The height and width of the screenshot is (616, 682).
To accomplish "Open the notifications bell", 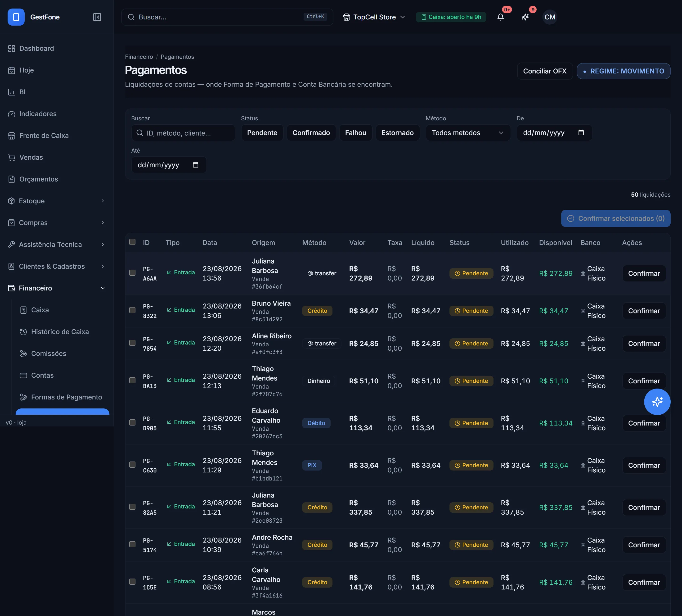I will coord(500,17).
